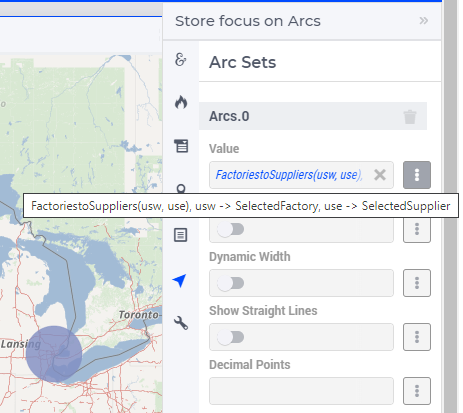Screen dimensions: 463x413
Task: Click the location pin icon in sidebar
Action: (x=181, y=189)
